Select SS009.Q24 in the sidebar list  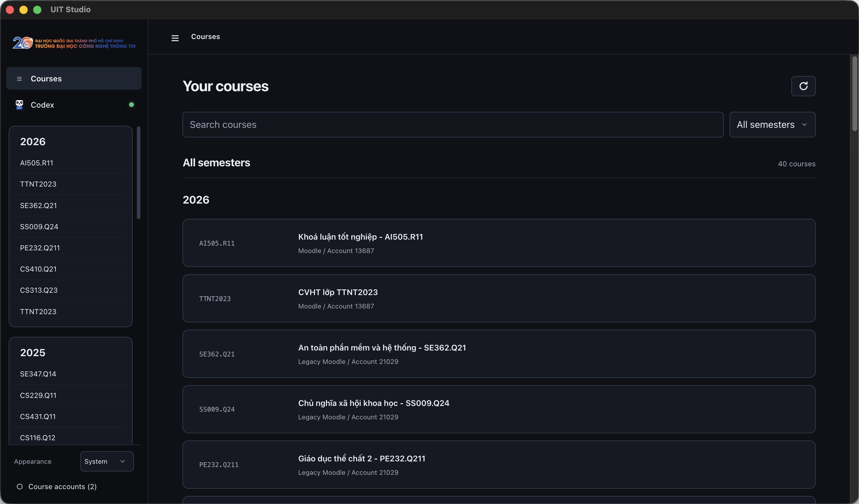pos(71,227)
